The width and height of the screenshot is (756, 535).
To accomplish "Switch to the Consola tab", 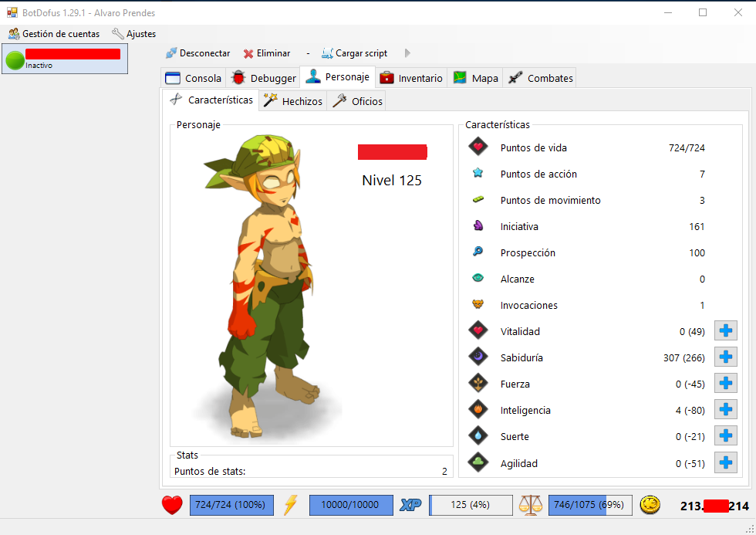I will 194,78.
